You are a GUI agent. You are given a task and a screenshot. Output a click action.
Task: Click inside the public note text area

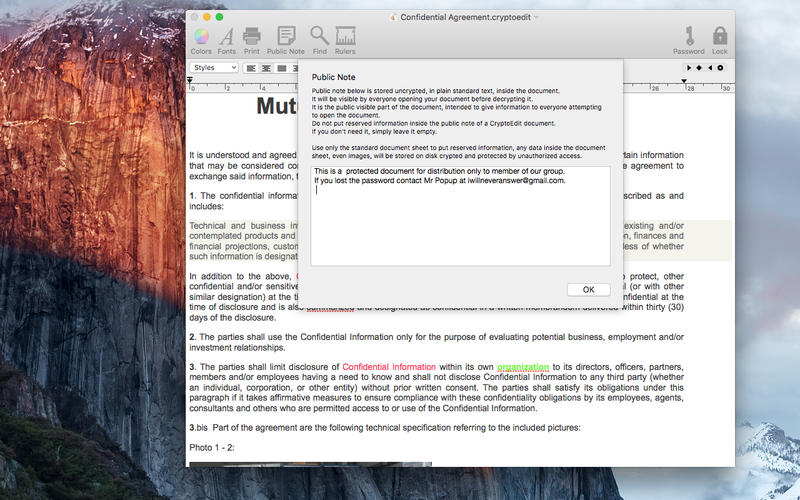click(460, 216)
